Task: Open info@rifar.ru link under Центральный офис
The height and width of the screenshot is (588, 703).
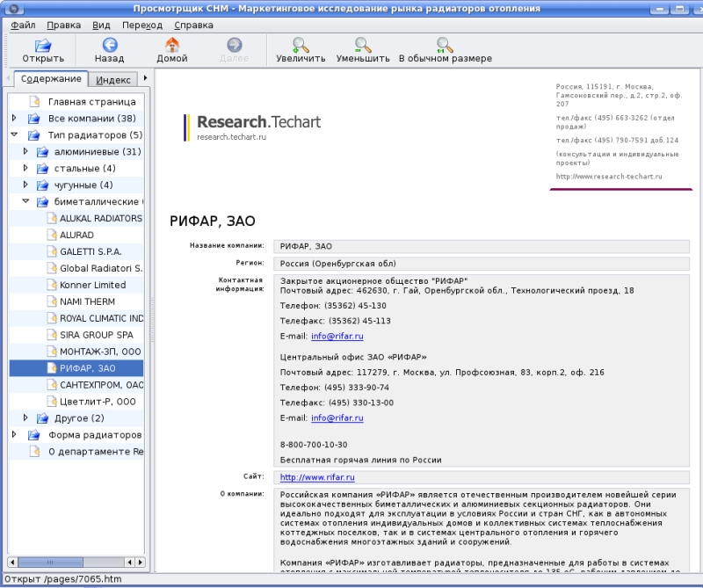Action: (337, 417)
